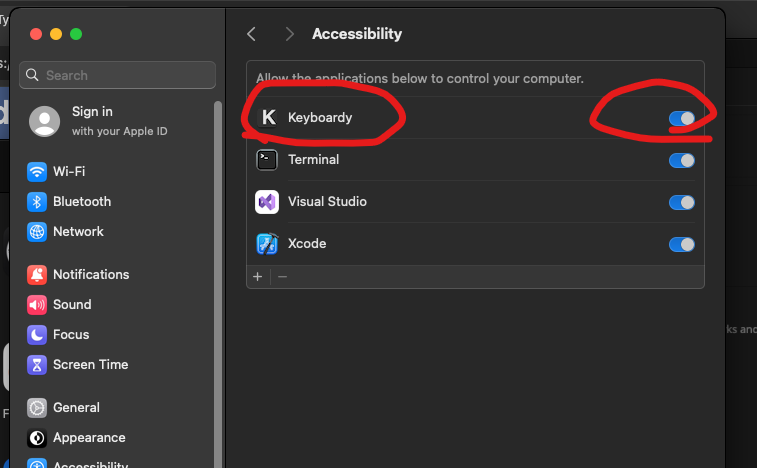Click the red close window button
Image resolution: width=757 pixels, height=468 pixels.
pyautogui.click(x=36, y=34)
